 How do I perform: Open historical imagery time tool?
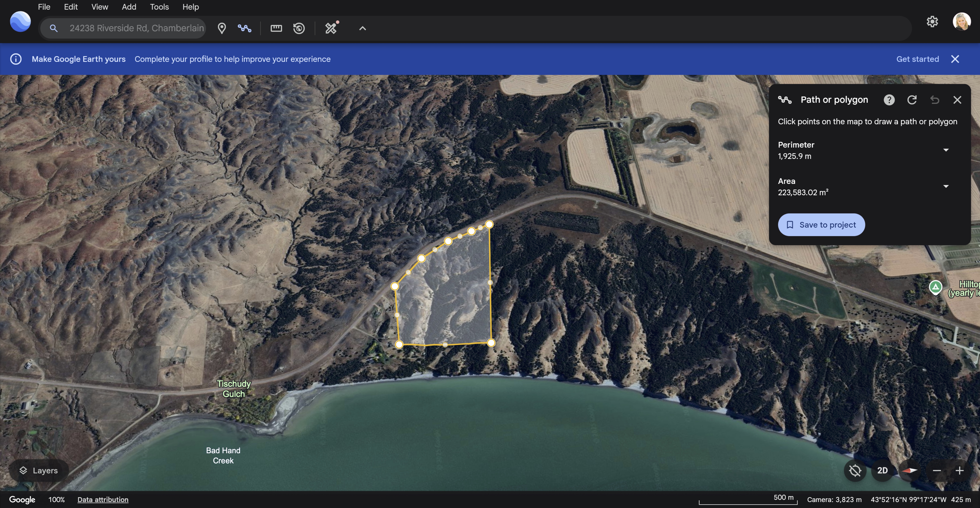[299, 28]
